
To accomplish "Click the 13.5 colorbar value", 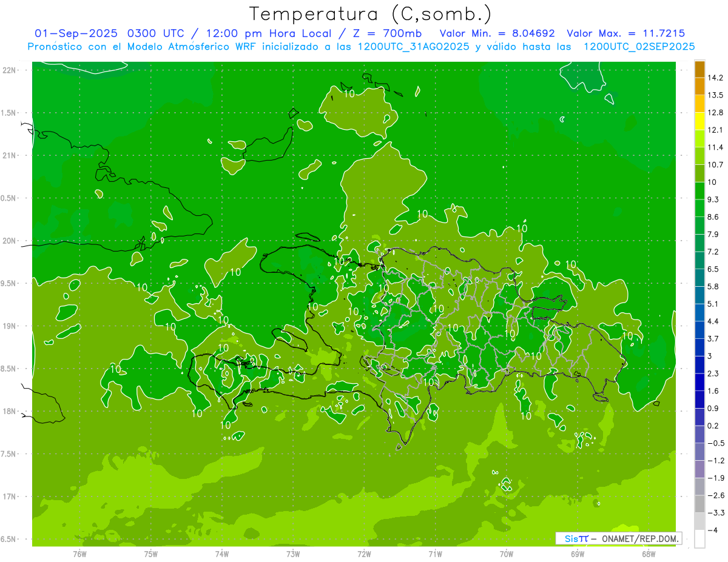I will pyautogui.click(x=715, y=95).
